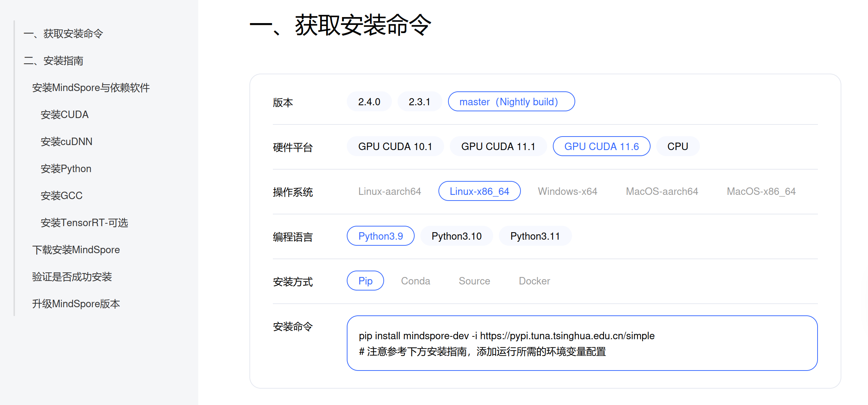The width and height of the screenshot is (868, 405).
Task: Select version 2.3.1
Action: pyautogui.click(x=420, y=101)
